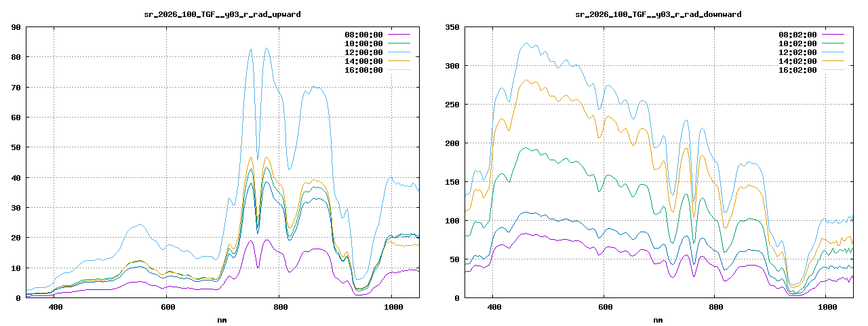Click the 10:02:00 legend label in downward chart

(797, 43)
